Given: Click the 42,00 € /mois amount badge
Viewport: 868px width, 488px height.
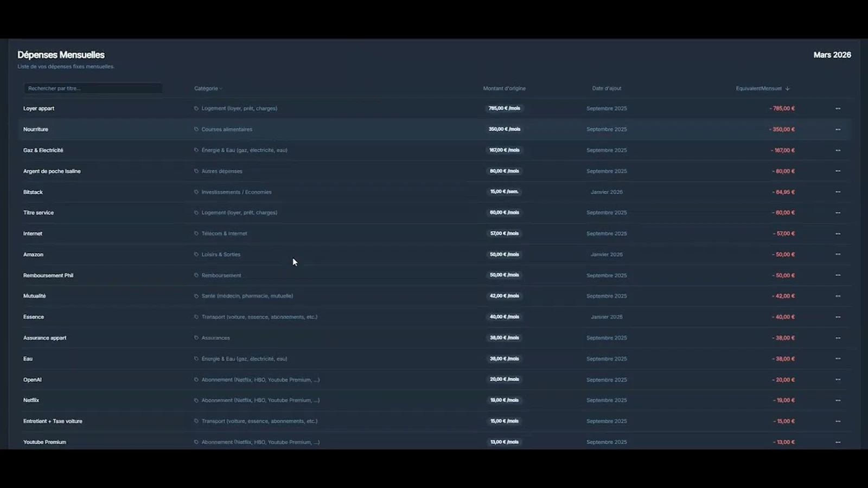Looking at the screenshot, I should point(505,296).
